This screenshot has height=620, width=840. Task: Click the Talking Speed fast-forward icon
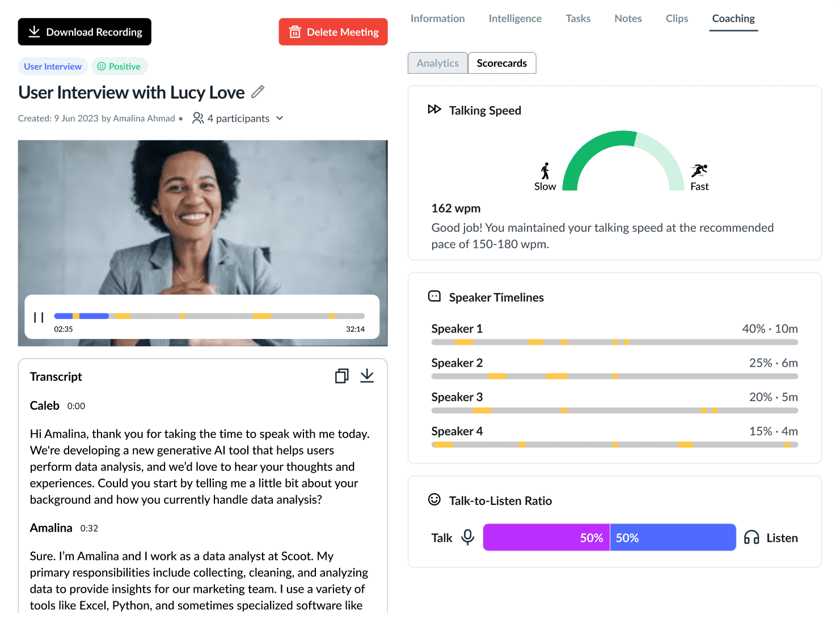tap(434, 109)
